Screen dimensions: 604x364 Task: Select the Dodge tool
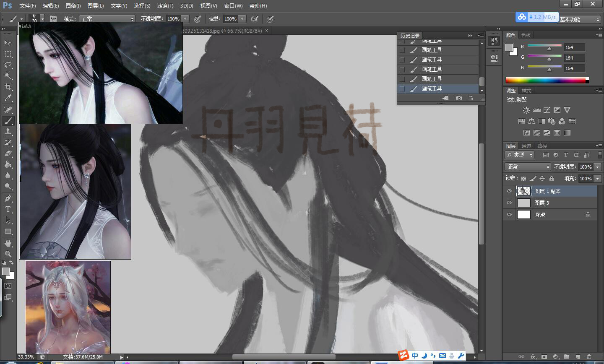tap(8, 186)
